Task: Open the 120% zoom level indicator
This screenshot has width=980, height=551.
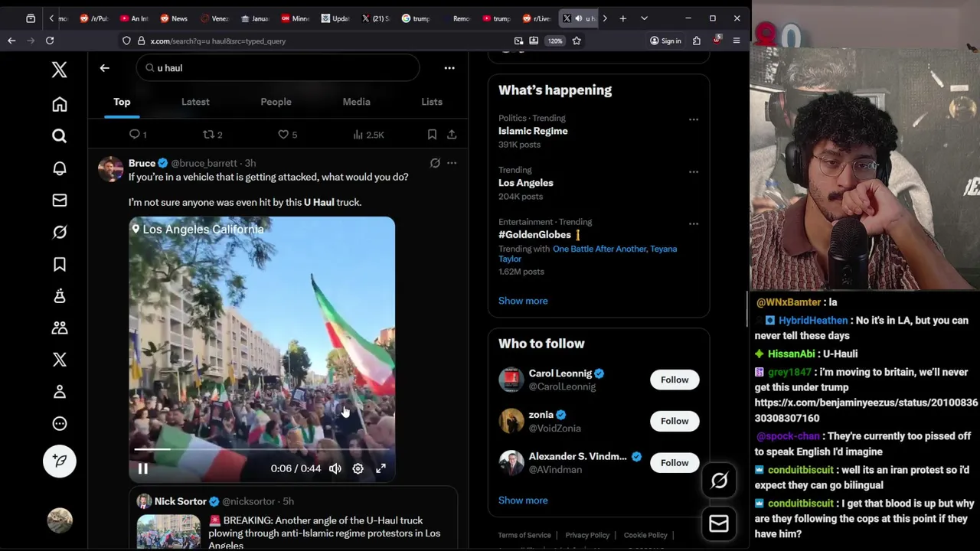Action: coord(555,41)
